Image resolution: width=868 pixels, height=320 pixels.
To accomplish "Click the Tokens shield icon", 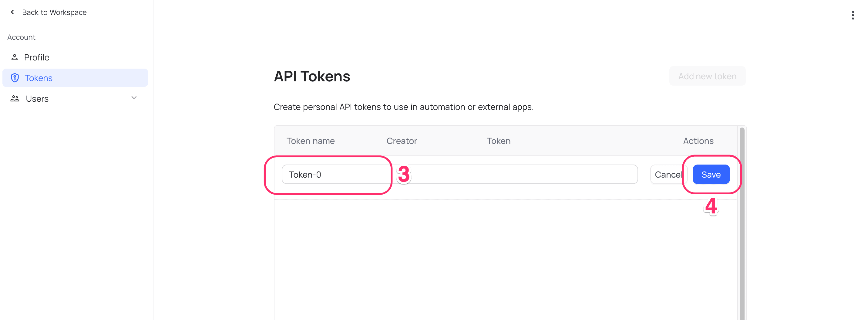I will click(15, 78).
